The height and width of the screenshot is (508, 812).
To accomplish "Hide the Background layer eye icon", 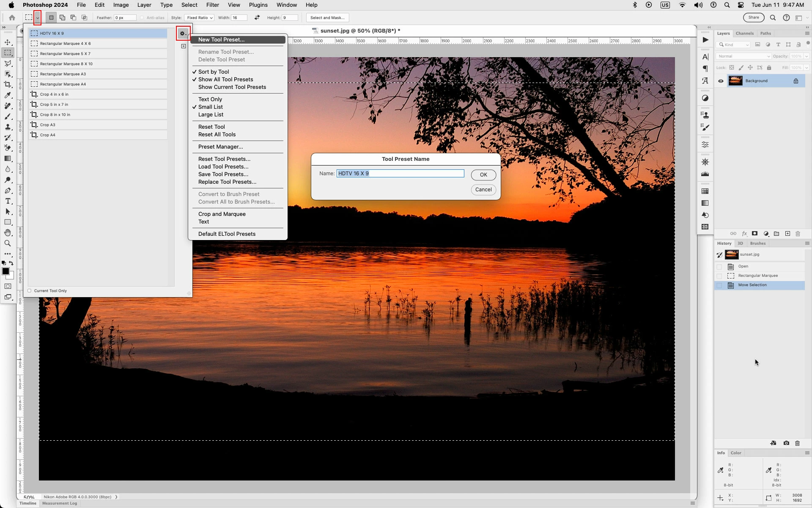I will [721, 81].
